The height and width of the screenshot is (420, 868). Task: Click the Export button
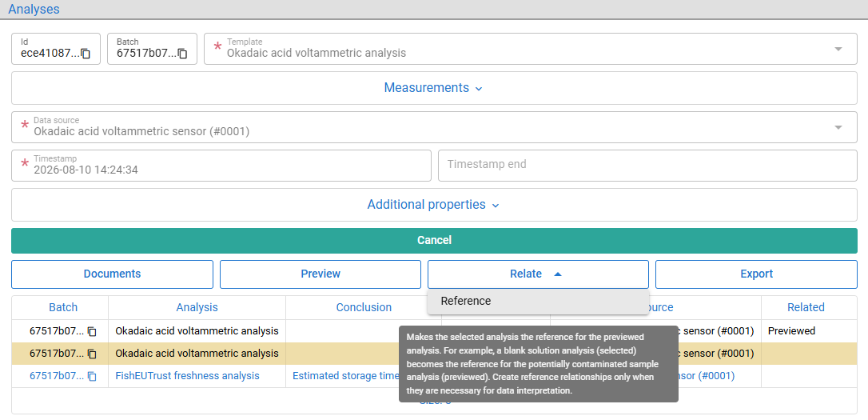pos(756,274)
